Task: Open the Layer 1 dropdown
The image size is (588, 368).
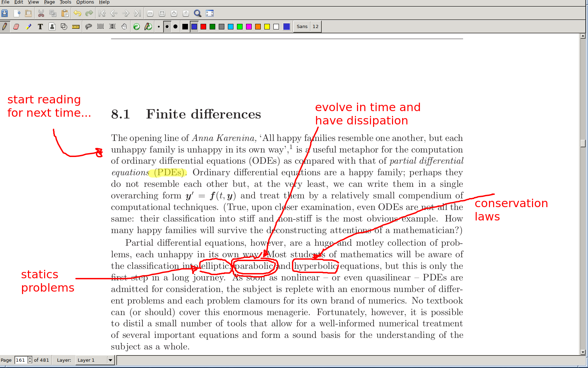Action: pos(110,360)
